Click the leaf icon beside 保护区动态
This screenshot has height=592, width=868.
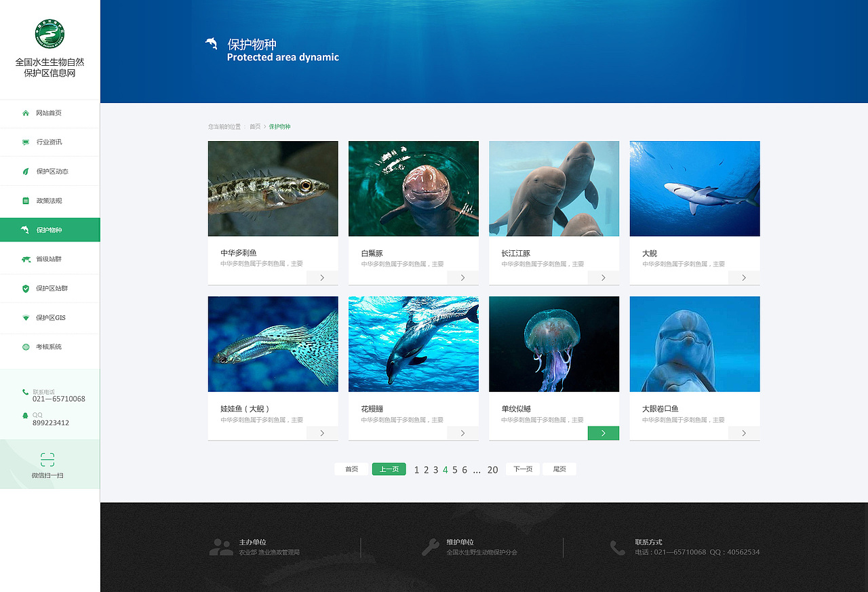26,172
